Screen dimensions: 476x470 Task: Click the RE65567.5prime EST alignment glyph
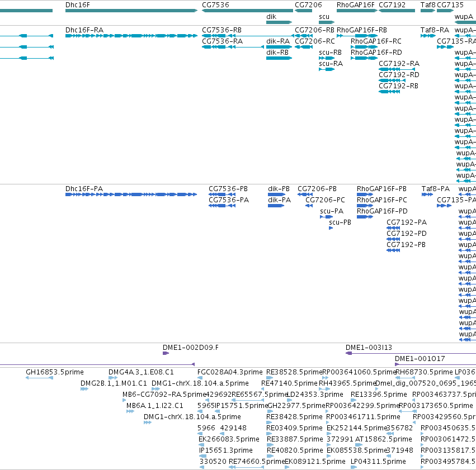coord(247,400)
